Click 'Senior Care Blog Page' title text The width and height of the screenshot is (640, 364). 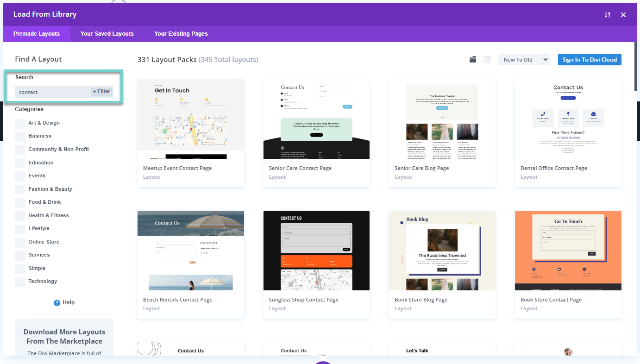tap(422, 168)
